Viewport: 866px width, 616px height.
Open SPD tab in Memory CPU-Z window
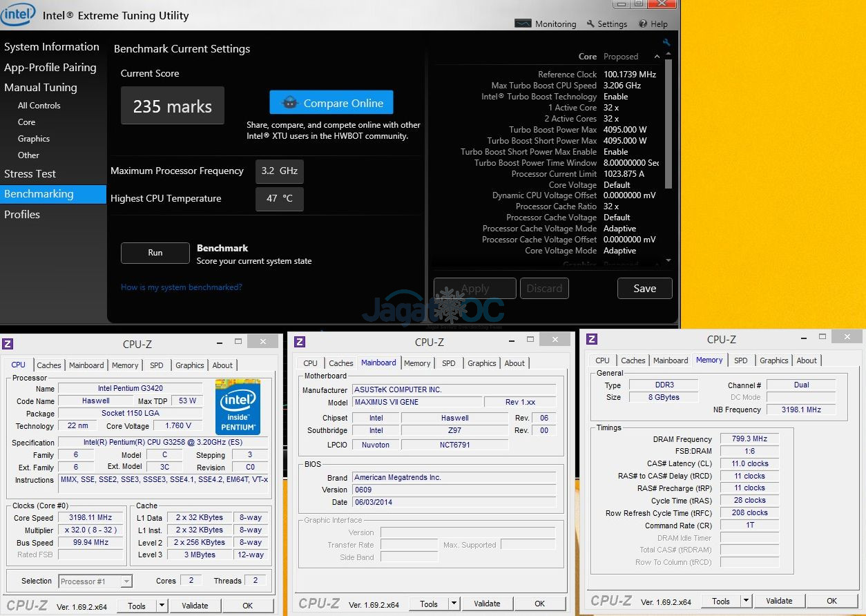click(x=740, y=360)
